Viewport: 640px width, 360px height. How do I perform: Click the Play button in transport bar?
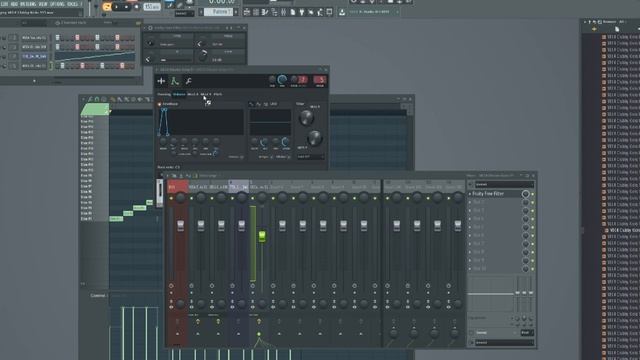pos(117,7)
